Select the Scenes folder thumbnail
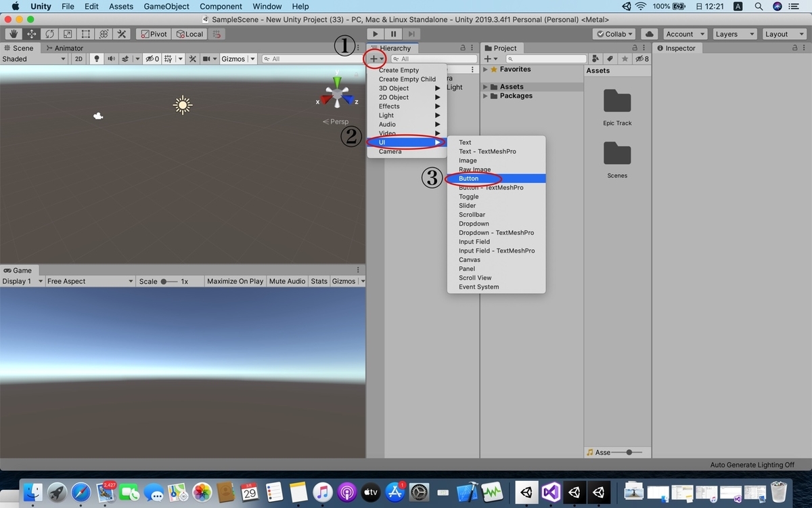The height and width of the screenshot is (508, 812). (617, 160)
